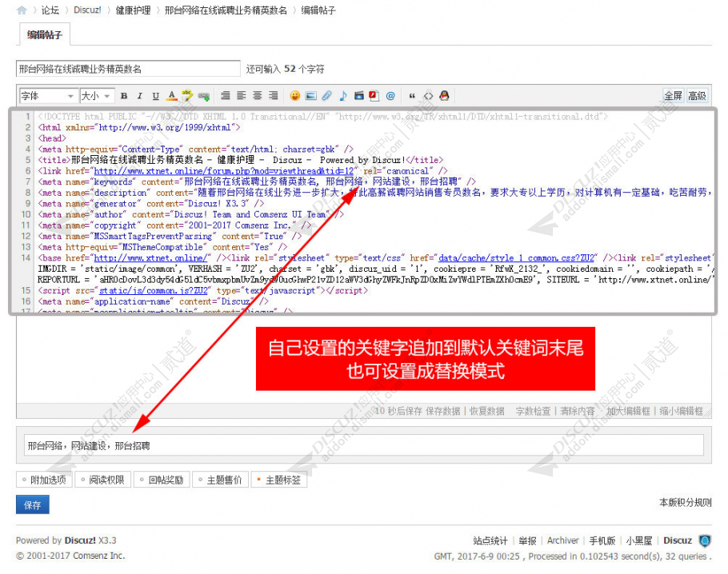Expand 主题标签 panel

279,480
